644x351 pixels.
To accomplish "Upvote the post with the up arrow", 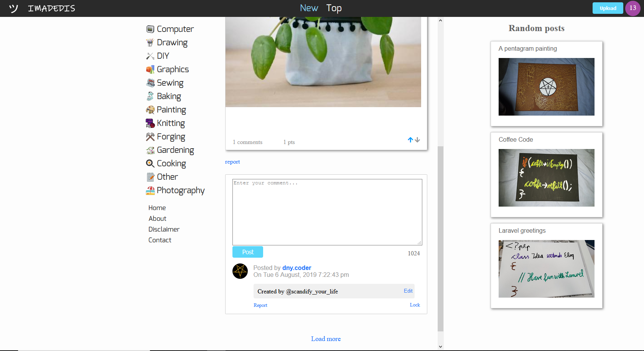I will (x=410, y=140).
